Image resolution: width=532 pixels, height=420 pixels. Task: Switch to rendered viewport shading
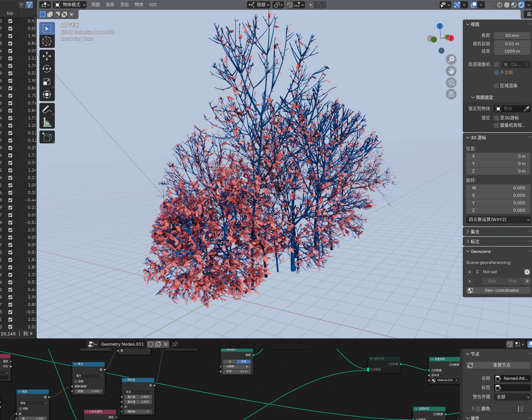(521, 5)
